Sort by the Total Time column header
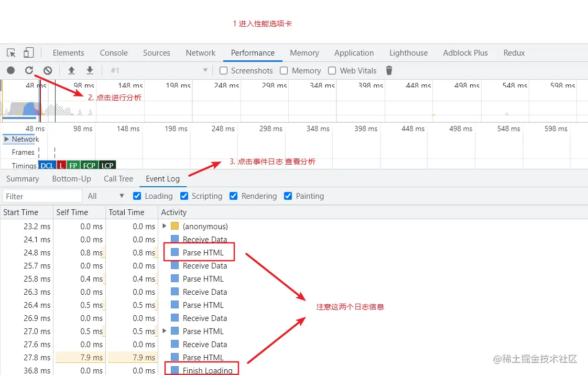The width and height of the screenshot is (588, 375). pos(132,212)
